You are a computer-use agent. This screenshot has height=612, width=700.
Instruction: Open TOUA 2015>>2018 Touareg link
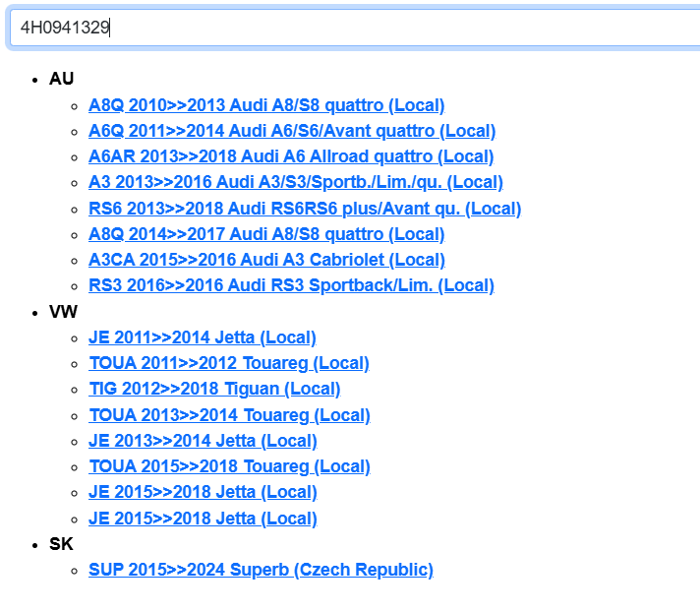(229, 466)
